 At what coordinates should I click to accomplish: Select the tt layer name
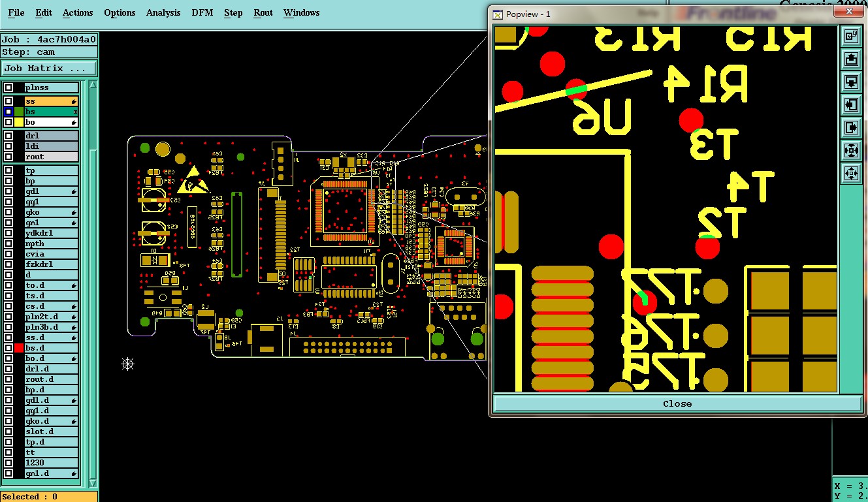click(x=51, y=453)
